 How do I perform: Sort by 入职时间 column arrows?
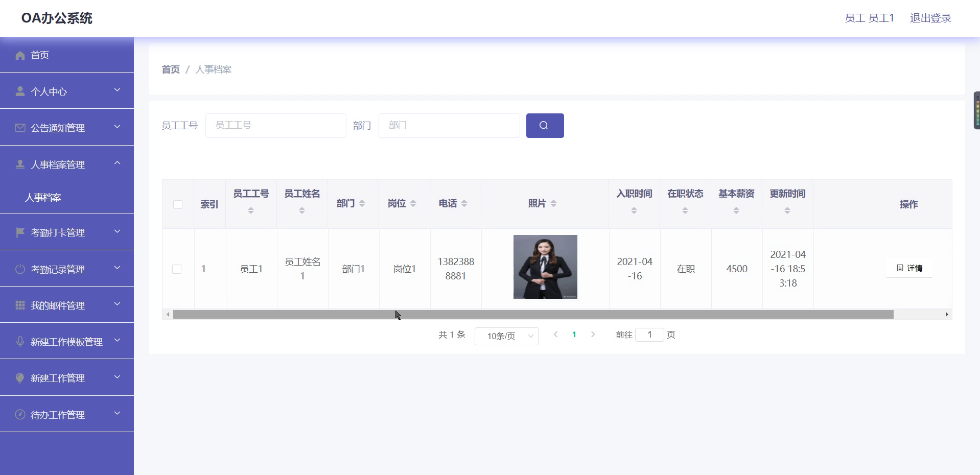pos(634,210)
